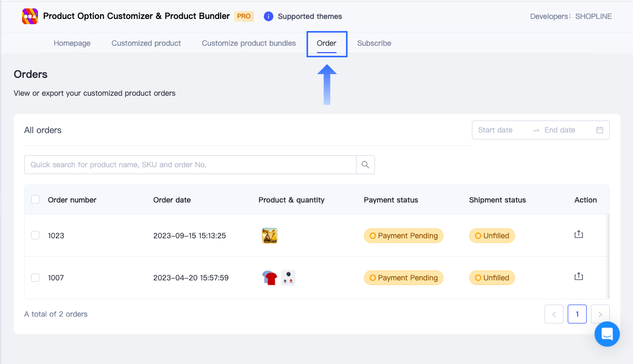Open the Start date field
The image size is (633, 364).
pyautogui.click(x=495, y=130)
